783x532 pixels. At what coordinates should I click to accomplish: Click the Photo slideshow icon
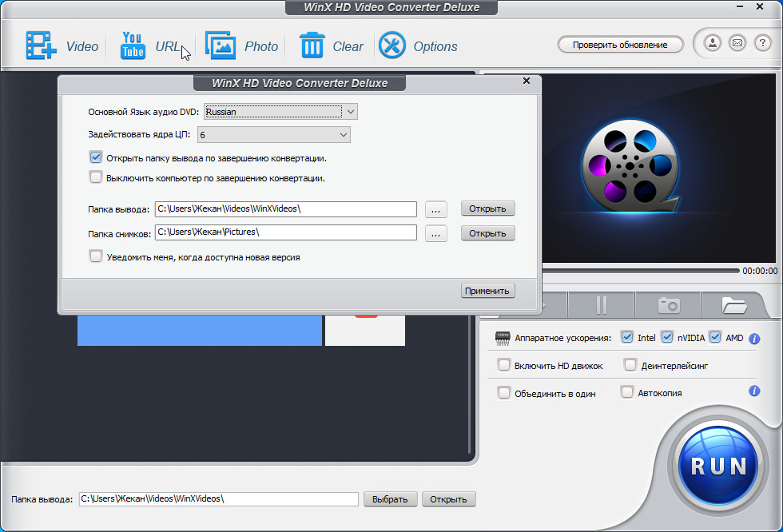click(x=221, y=46)
